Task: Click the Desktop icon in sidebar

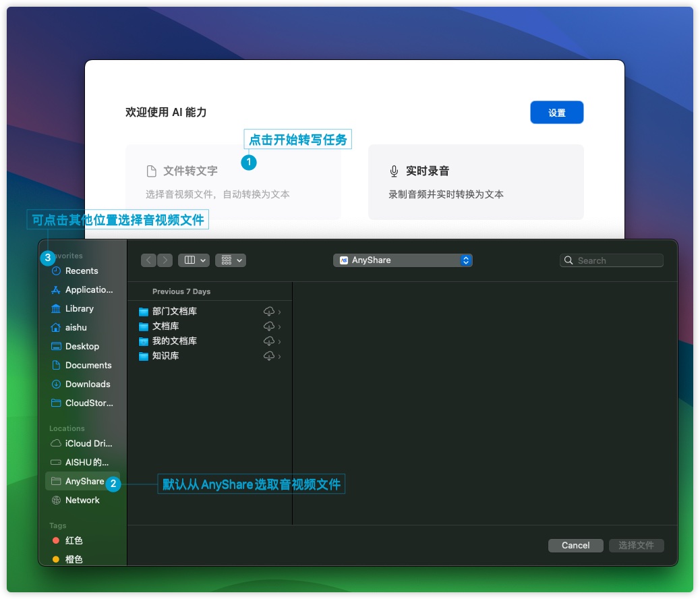Action: click(x=56, y=346)
